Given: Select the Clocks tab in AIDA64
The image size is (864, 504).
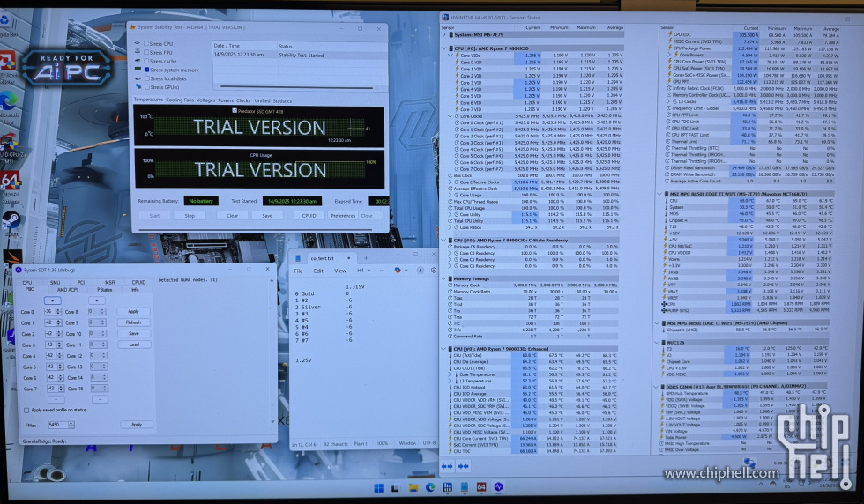Looking at the screenshot, I should click(243, 100).
